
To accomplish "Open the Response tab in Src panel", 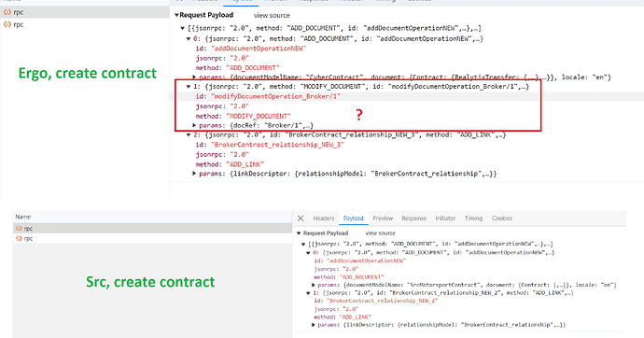I will click(413, 218).
